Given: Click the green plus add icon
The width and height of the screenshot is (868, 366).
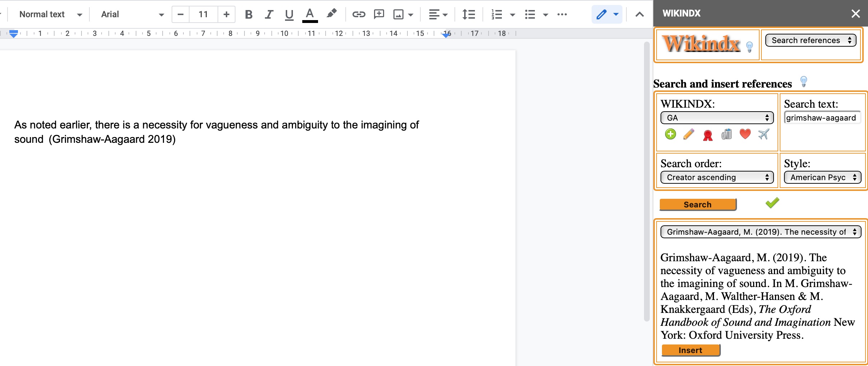Looking at the screenshot, I should 670,134.
